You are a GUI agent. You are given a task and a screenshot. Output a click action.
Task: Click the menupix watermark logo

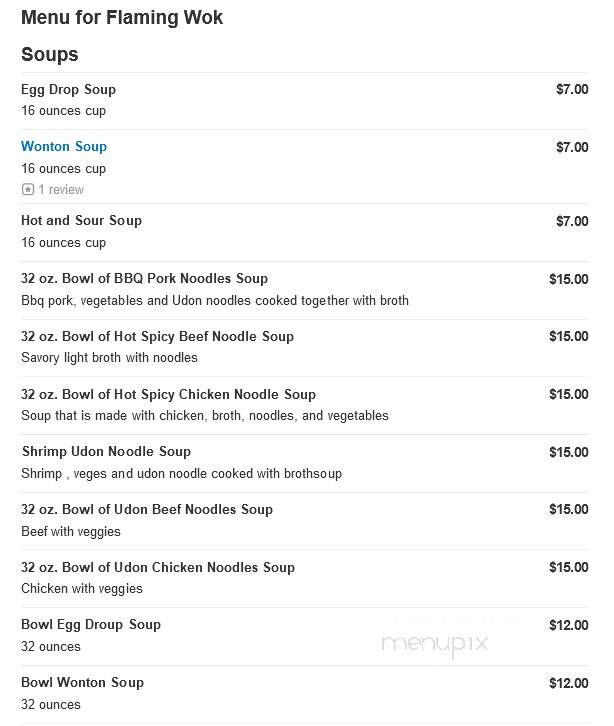point(434,644)
